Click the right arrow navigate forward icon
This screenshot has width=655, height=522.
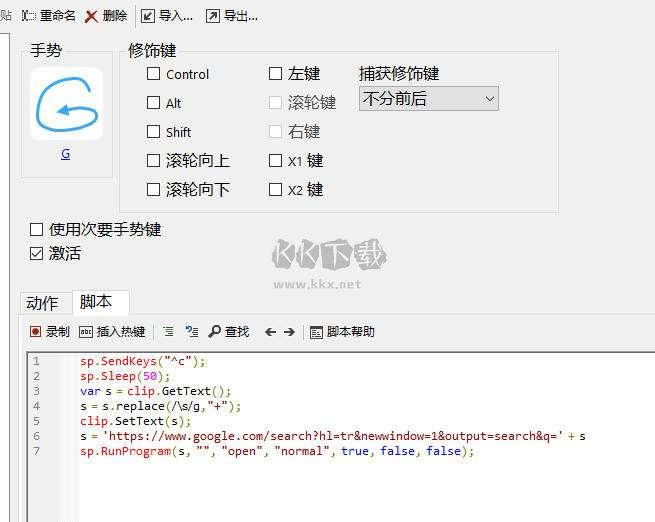(289, 332)
